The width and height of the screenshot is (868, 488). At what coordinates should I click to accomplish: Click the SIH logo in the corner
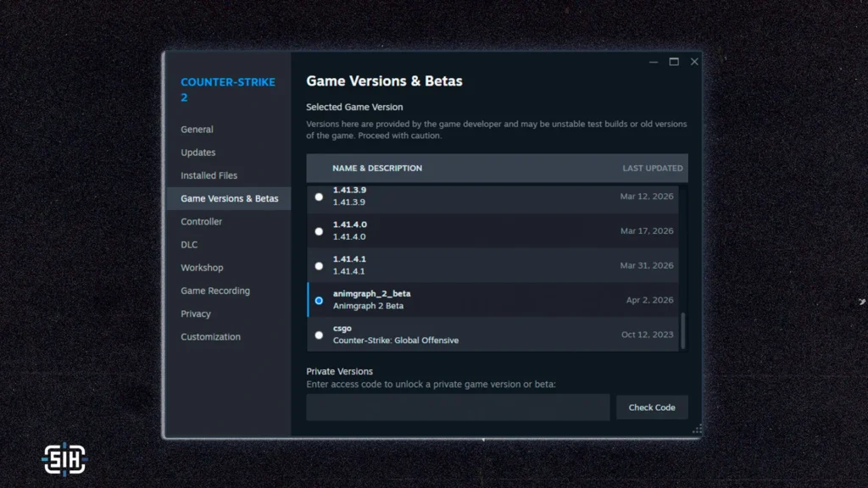tap(64, 459)
